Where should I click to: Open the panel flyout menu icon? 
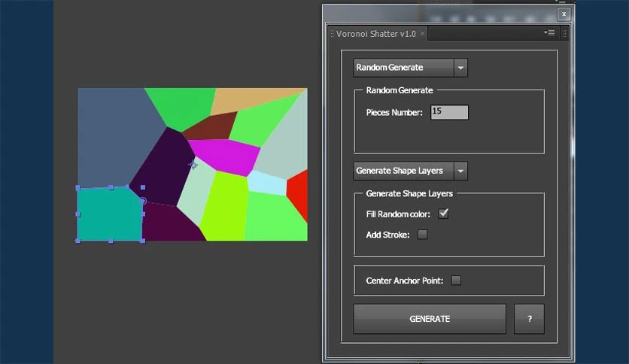(x=549, y=33)
